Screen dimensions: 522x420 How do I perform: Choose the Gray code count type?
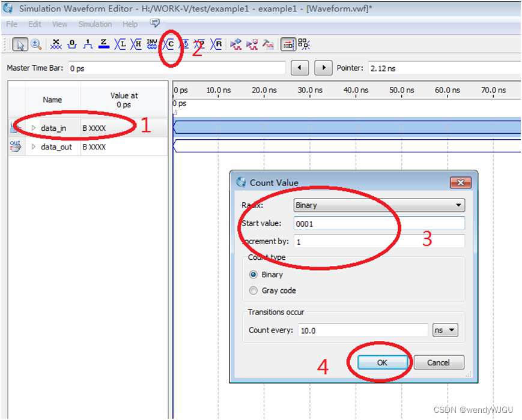[253, 290]
